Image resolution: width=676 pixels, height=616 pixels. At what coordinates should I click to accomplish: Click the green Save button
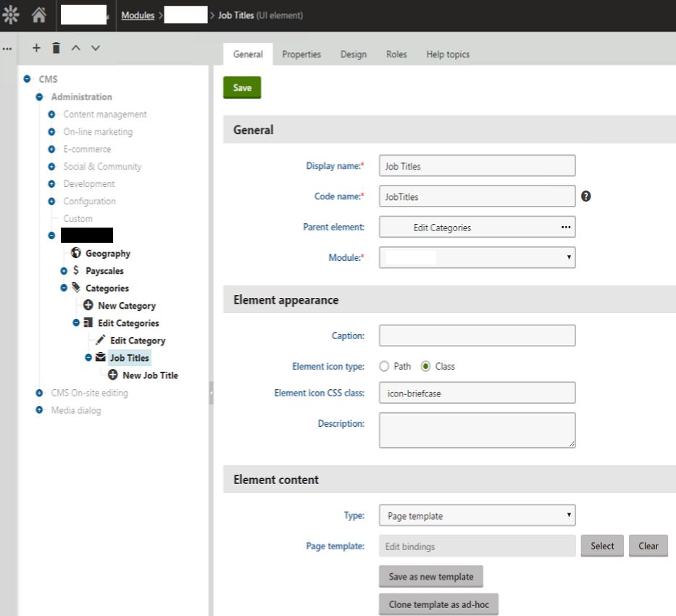[242, 88]
